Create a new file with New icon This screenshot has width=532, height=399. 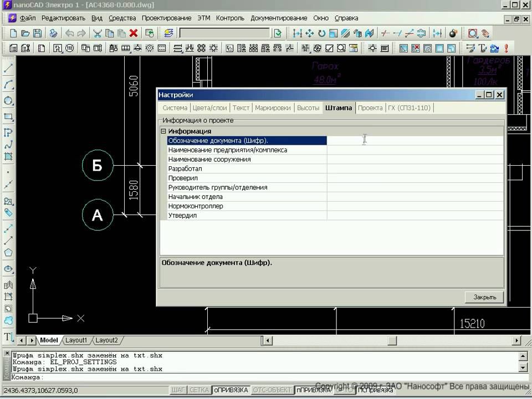click(x=13, y=33)
